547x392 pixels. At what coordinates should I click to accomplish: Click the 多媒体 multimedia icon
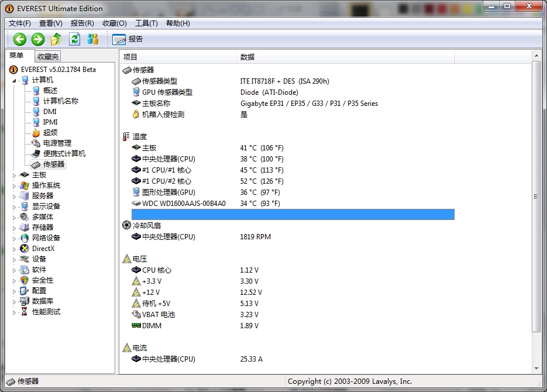pos(25,217)
